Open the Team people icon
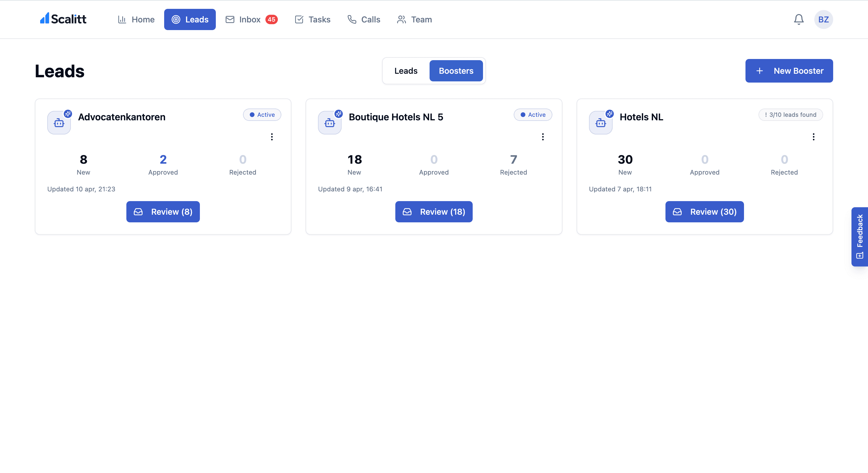This screenshot has width=868, height=473. point(401,19)
